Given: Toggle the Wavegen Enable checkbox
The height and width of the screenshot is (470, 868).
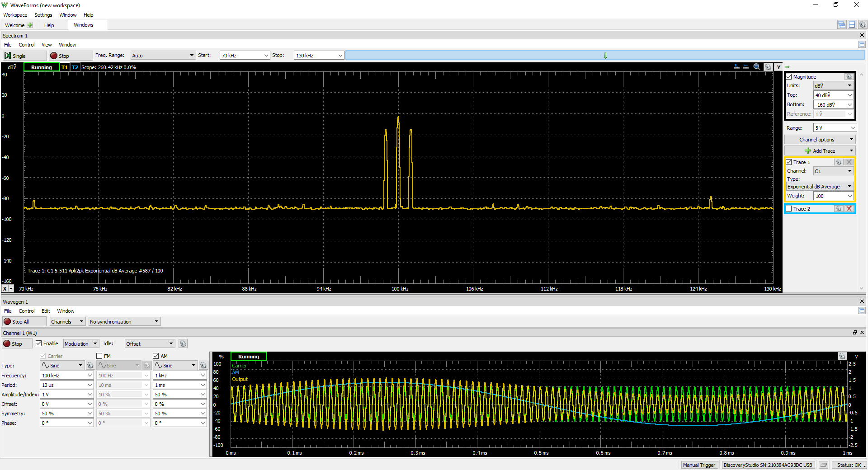Looking at the screenshot, I should [39, 343].
